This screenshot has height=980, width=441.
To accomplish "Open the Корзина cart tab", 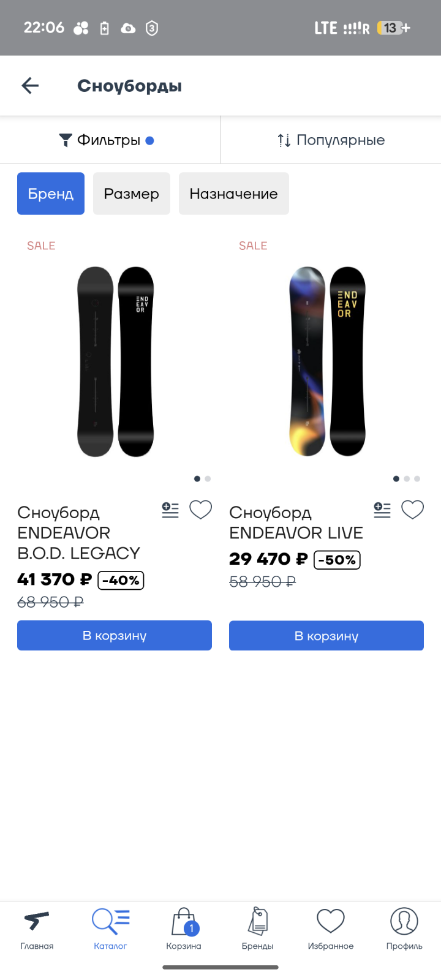I will (x=184, y=929).
